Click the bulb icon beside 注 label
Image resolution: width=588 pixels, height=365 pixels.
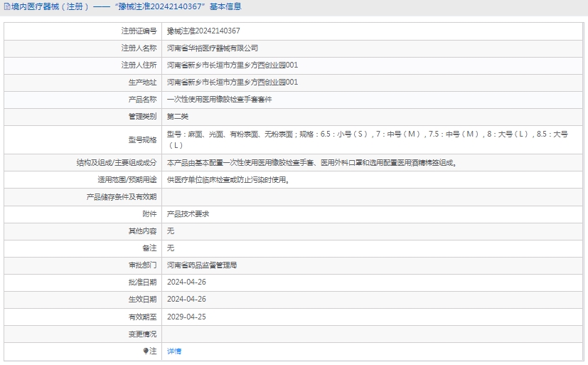coord(146,351)
